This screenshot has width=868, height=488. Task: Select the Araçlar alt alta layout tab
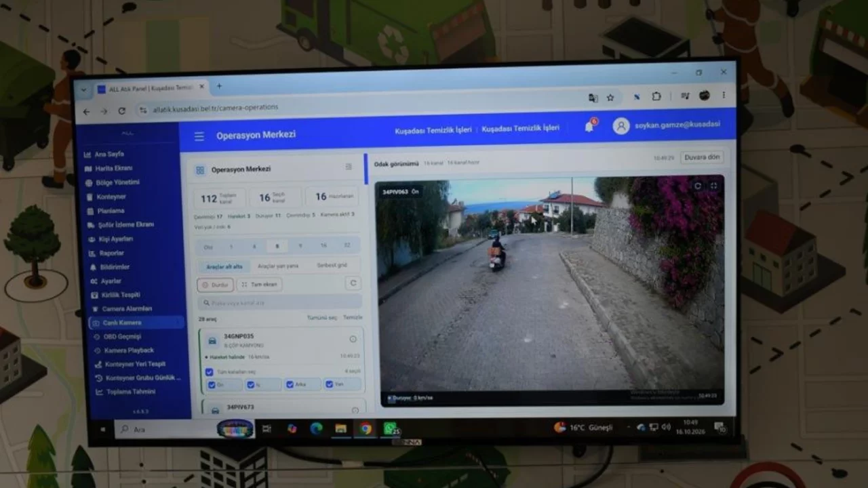(224, 266)
